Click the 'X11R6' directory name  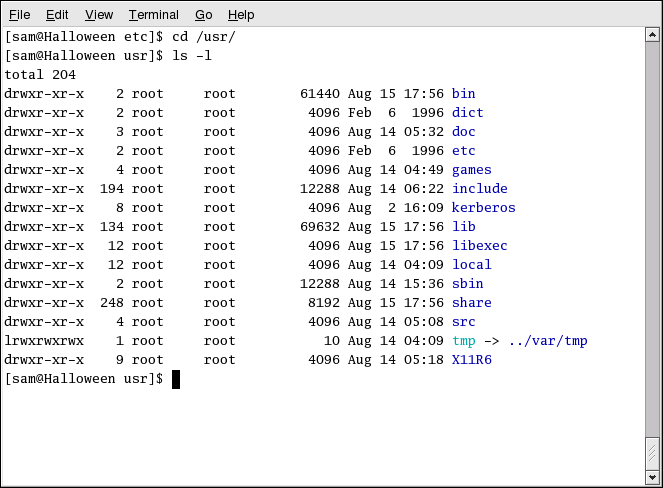(472, 360)
